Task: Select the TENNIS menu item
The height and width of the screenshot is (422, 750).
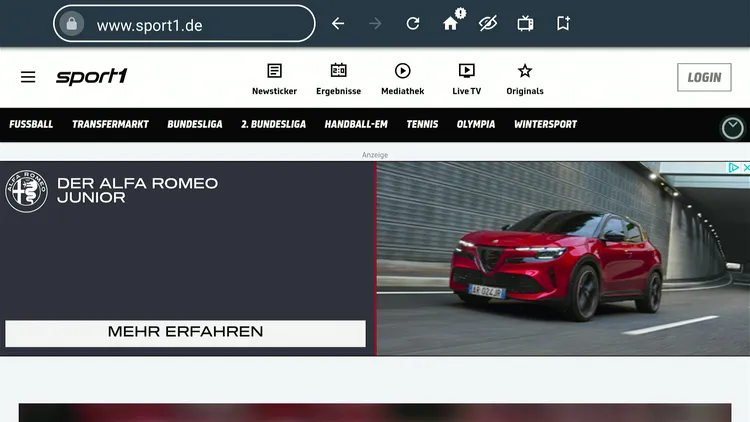Action: (x=422, y=124)
